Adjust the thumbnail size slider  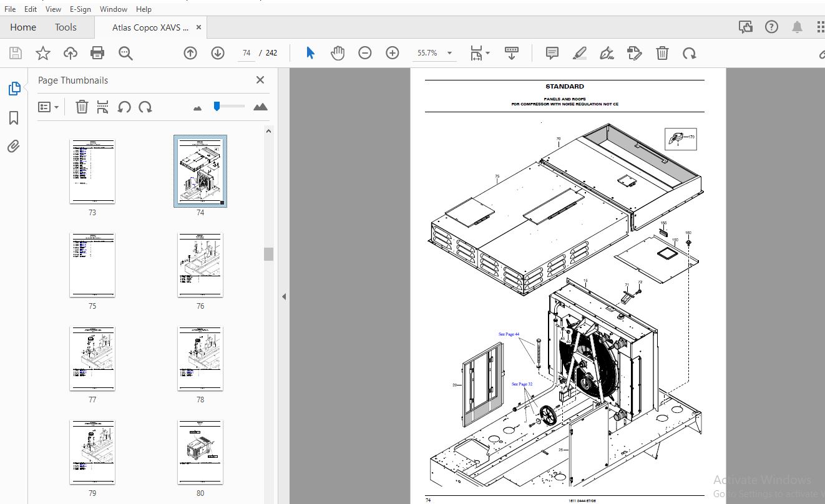[x=217, y=107]
